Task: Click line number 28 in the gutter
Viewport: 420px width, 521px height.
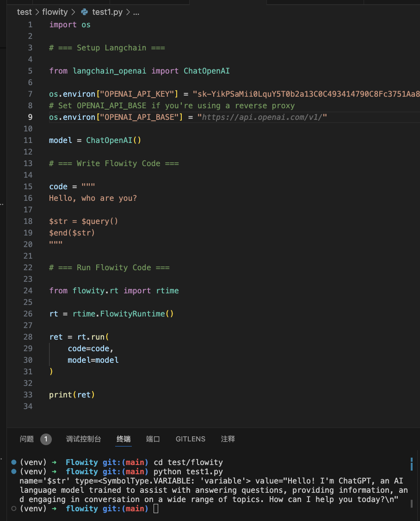Action: 28,337
